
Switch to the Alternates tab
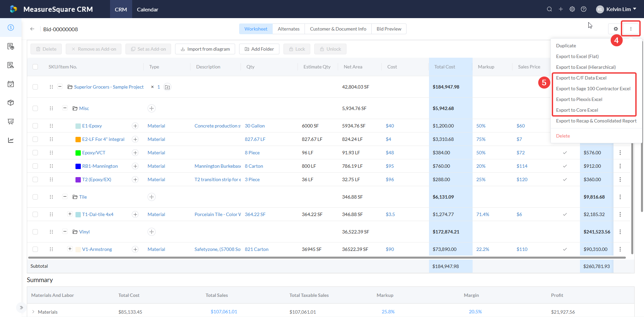[x=288, y=29]
